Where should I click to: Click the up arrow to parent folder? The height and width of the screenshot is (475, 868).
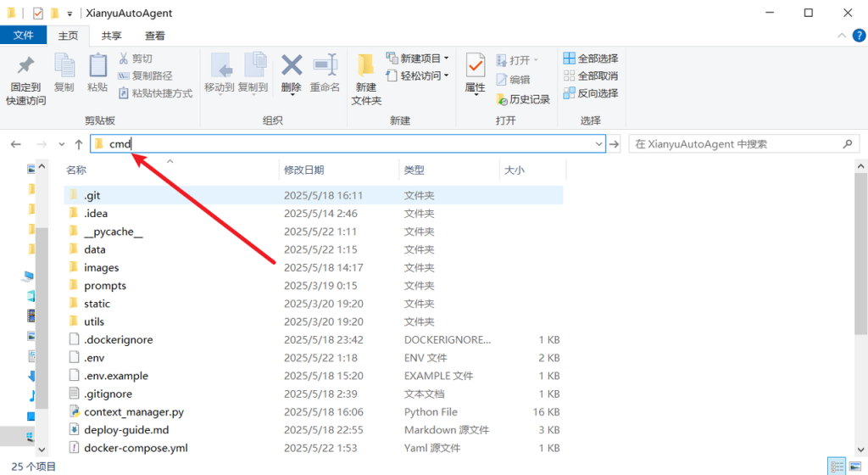79,144
